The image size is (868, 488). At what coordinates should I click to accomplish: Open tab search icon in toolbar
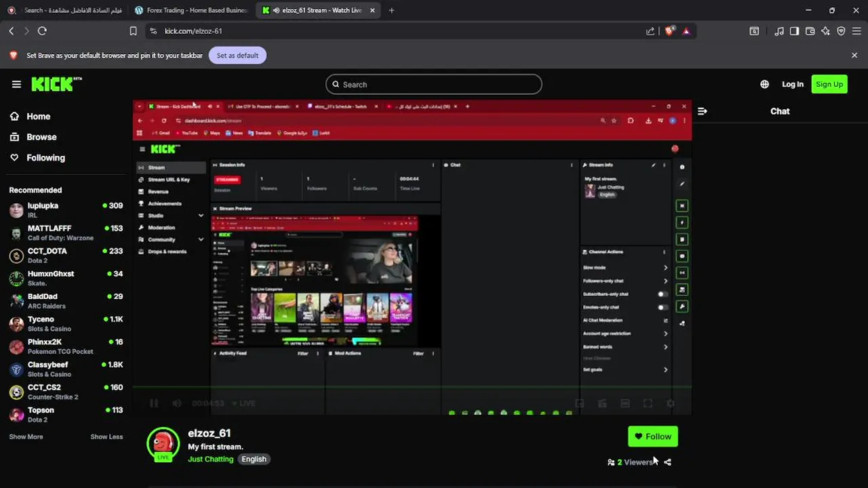(754, 31)
